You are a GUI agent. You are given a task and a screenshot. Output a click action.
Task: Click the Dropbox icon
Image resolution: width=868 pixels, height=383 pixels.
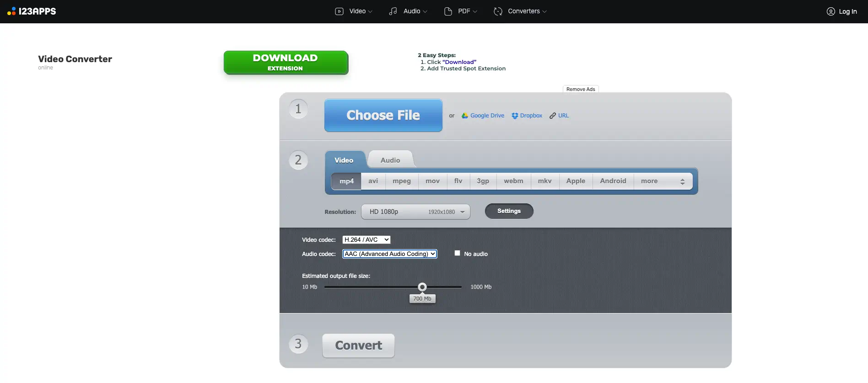(x=515, y=116)
